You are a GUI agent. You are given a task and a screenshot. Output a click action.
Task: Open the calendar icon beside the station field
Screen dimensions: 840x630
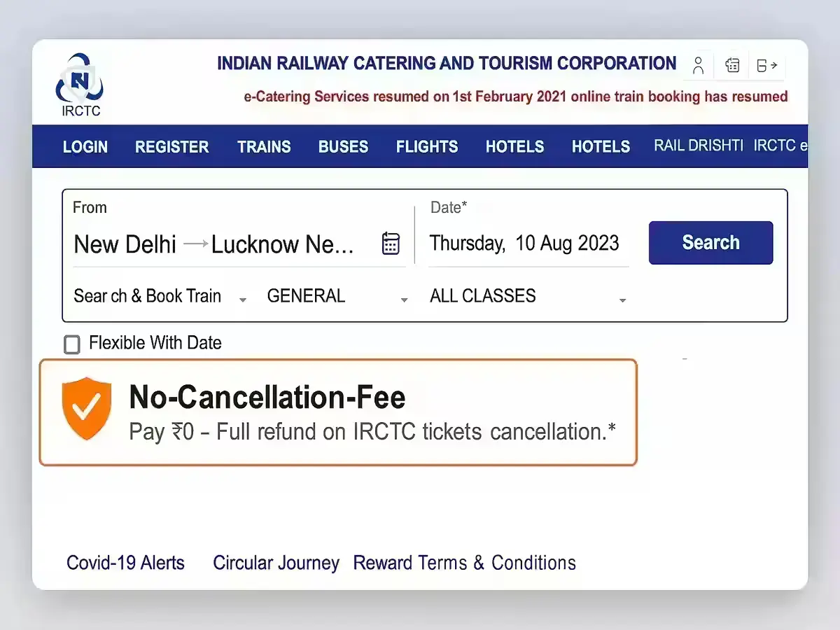coord(391,244)
